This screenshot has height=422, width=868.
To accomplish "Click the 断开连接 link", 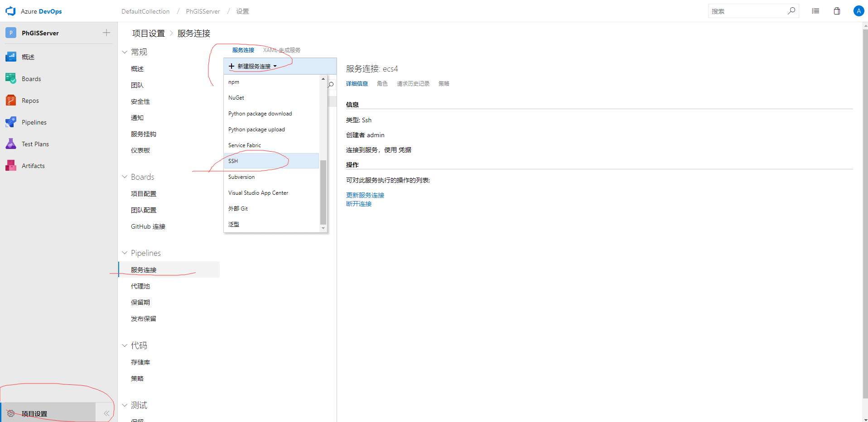I will pos(359,204).
